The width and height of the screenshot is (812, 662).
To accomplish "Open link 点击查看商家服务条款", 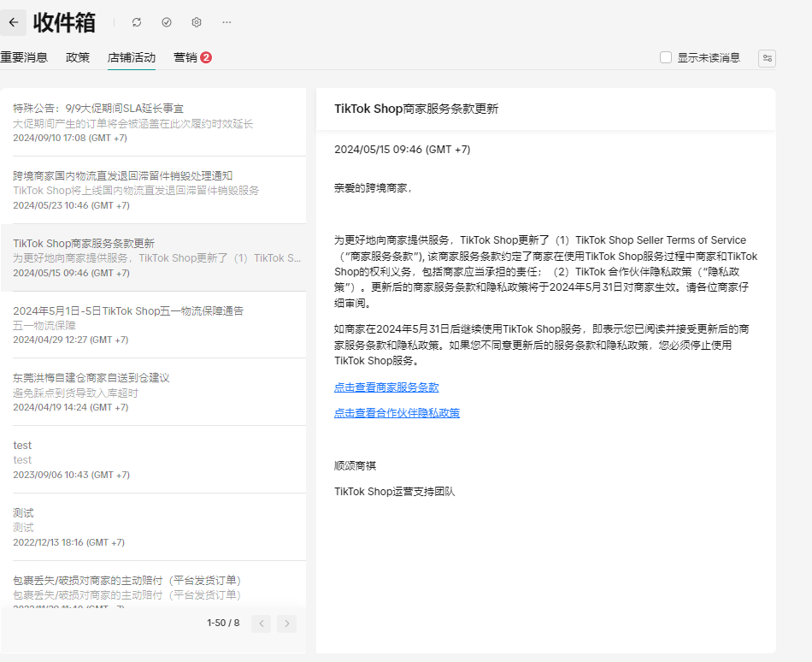I will tap(386, 387).
